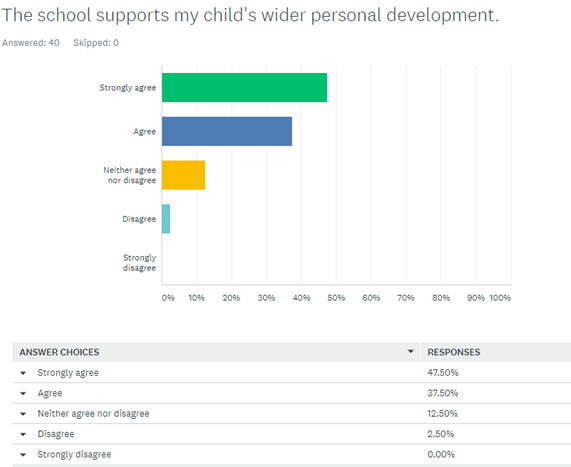The width and height of the screenshot is (571, 467).
Task: Click the teal Disagree bar
Action: click(166, 219)
